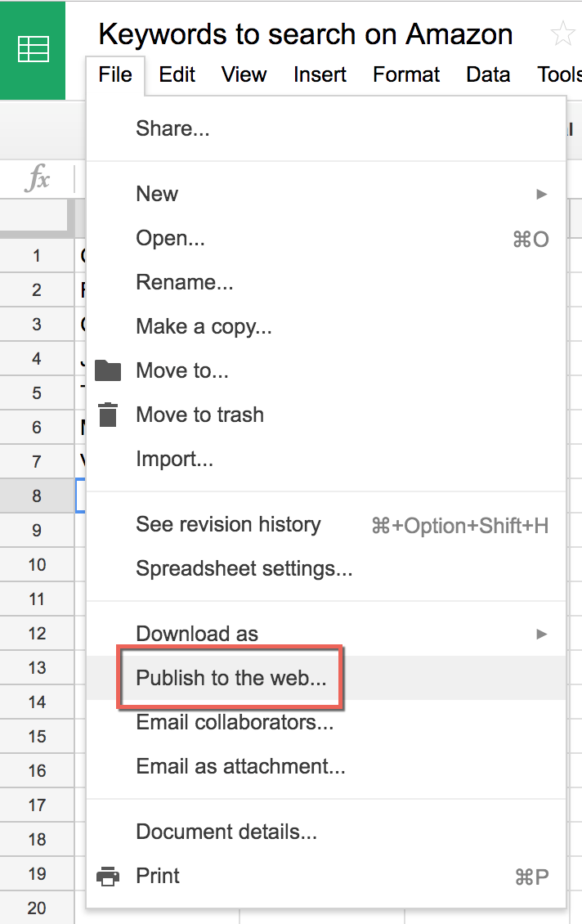The width and height of the screenshot is (582, 924).
Task: Open the Format menu
Action: click(406, 75)
